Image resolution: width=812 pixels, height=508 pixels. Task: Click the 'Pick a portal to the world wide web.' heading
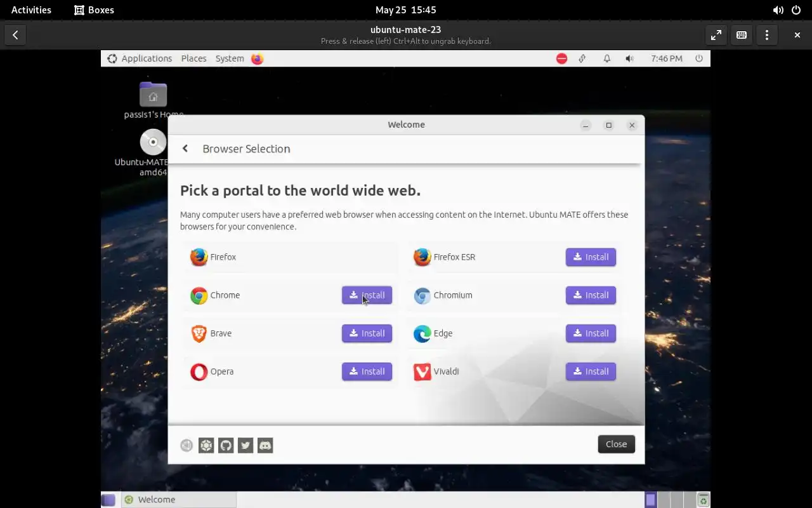coord(300,190)
